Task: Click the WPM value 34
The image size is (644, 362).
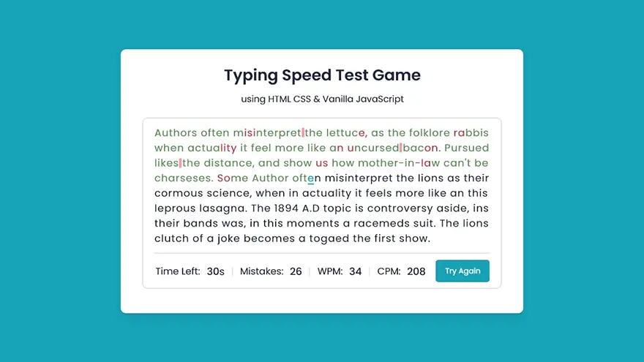Action: click(355, 271)
